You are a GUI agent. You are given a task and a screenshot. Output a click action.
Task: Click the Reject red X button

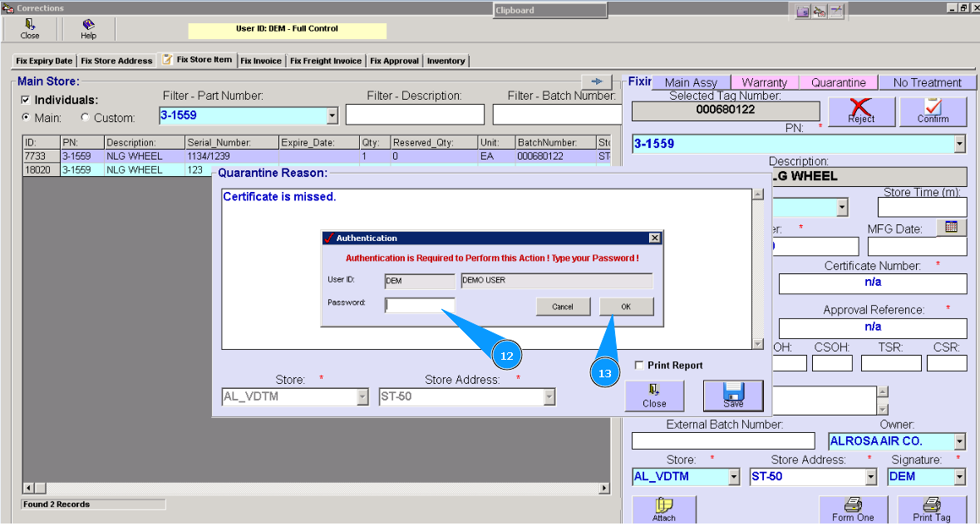pyautogui.click(x=861, y=112)
